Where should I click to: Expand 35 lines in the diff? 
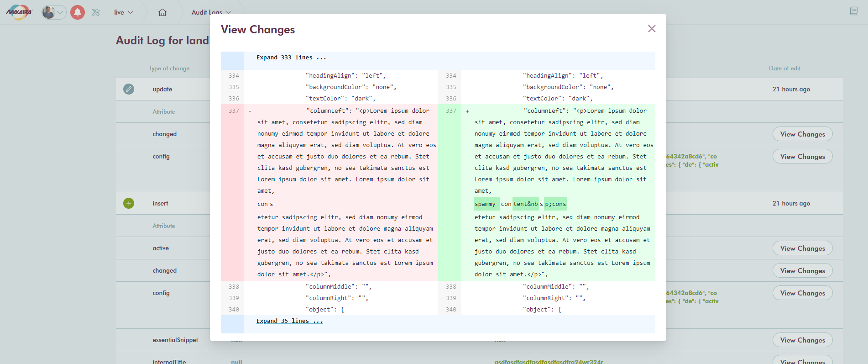[x=289, y=321]
